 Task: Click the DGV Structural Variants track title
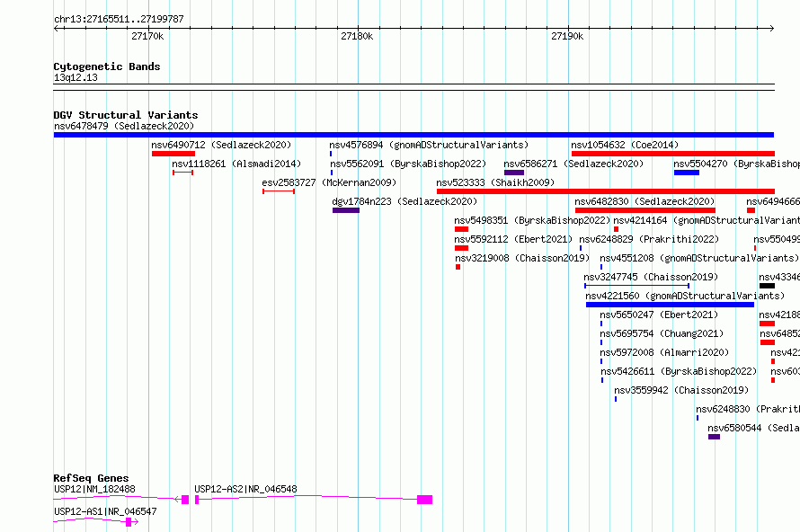coord(126,115)
